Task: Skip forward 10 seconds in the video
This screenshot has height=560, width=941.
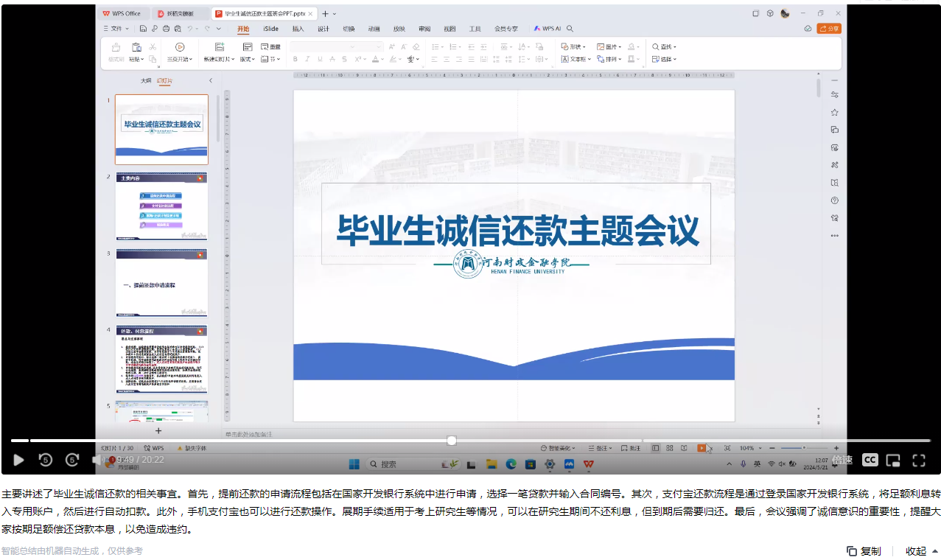Action: pyautogui.click(x=72, y=460)
